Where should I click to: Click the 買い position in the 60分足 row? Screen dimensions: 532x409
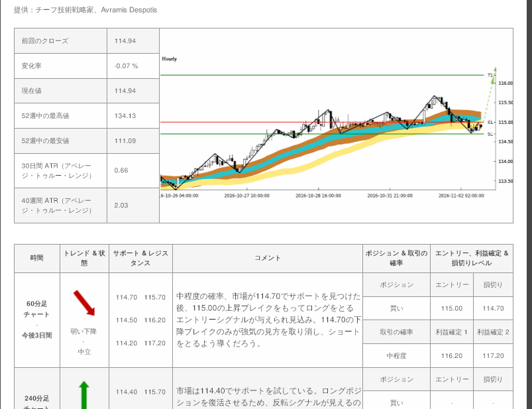pyautogui.click(x=396, y=308)
